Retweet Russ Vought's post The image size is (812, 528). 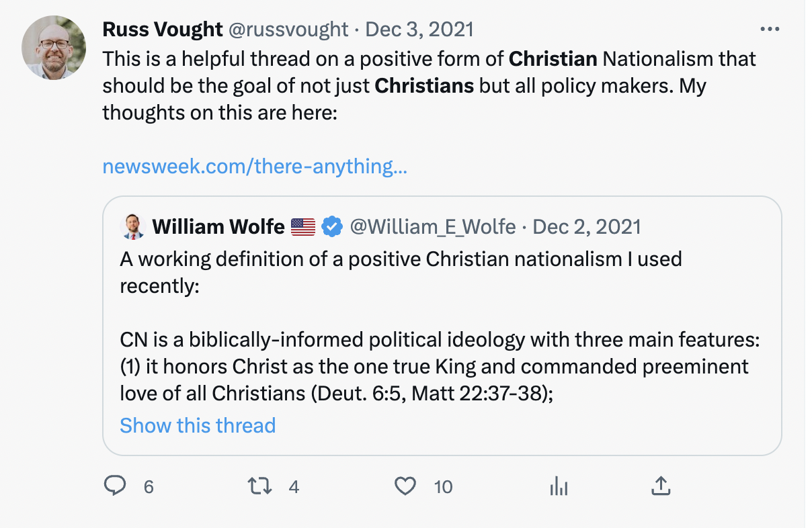coord(259,486)
